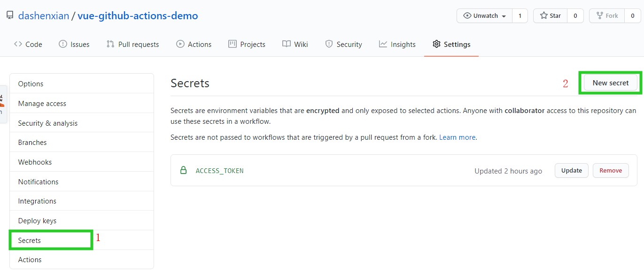This screenshot has height=272, width=644.
Task: Open the dashenxian owner profile link
Action: pyautogui.click(x=43, y=15)
